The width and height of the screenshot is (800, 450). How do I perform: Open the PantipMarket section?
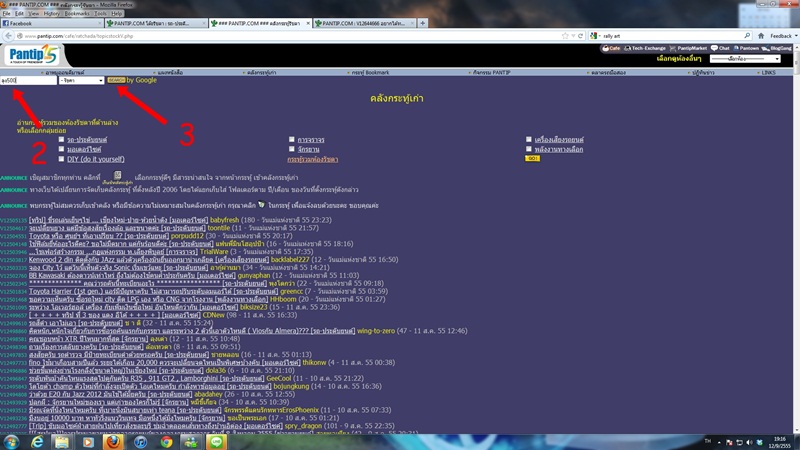coord(688,48)
